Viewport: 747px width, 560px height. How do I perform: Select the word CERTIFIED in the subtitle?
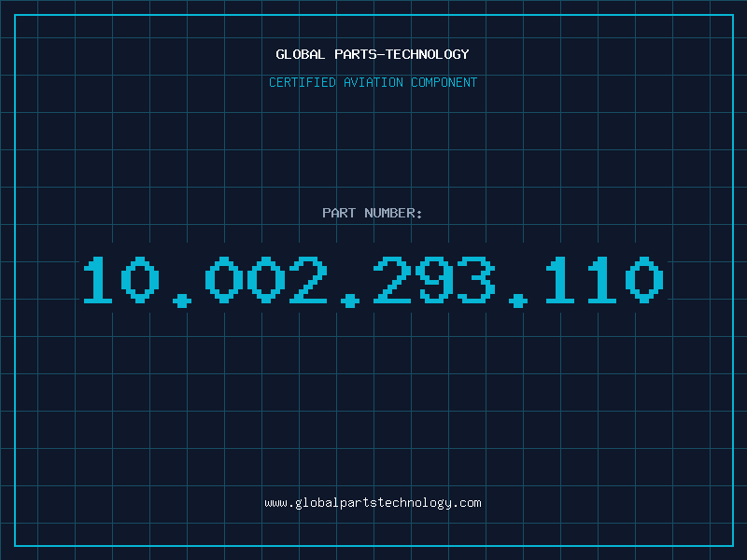click(x=303, y=82)
